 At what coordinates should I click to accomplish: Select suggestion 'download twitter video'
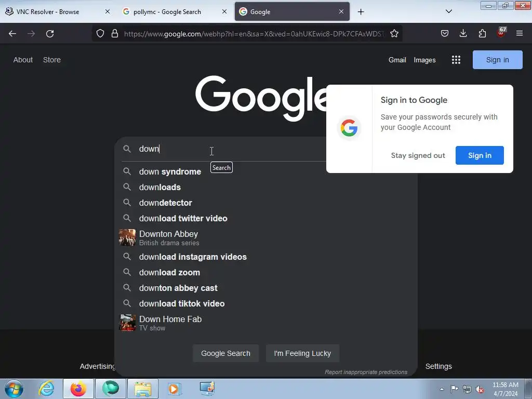point(265,219)
